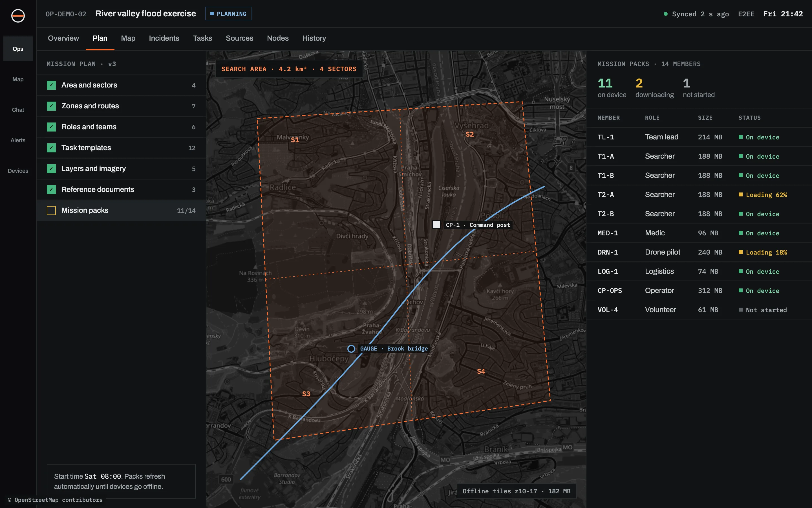Select the S2 sector label on map
Image resolution: width=812 pixels, height=508 pixels.
470,134
